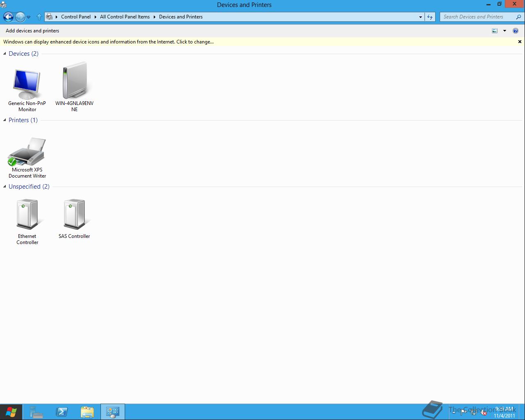Click Add devices and printers

click(x=32, y=31)
